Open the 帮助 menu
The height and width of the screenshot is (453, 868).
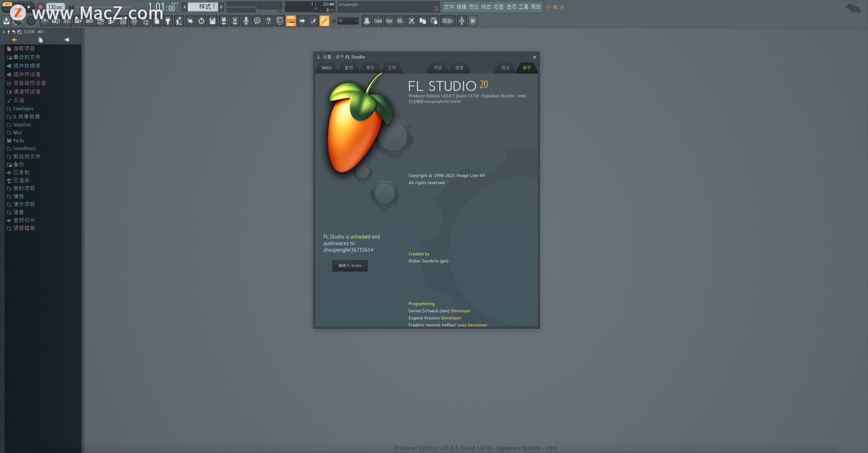(x=536, y=7)
